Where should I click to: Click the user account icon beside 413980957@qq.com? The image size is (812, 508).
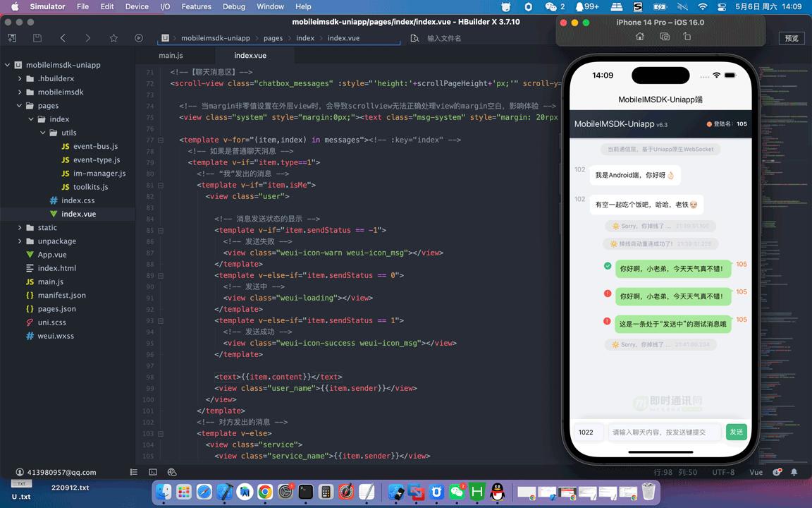(x=20, y=472)
